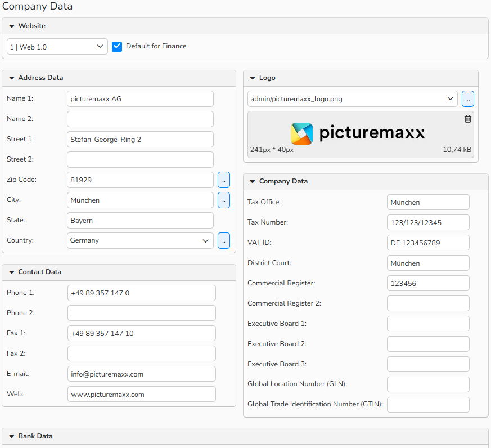Focus the Name 1 field with picturemaxx AG
This screenshot has height=448, width=491.
pyautogui.click(x=140, y=99)
